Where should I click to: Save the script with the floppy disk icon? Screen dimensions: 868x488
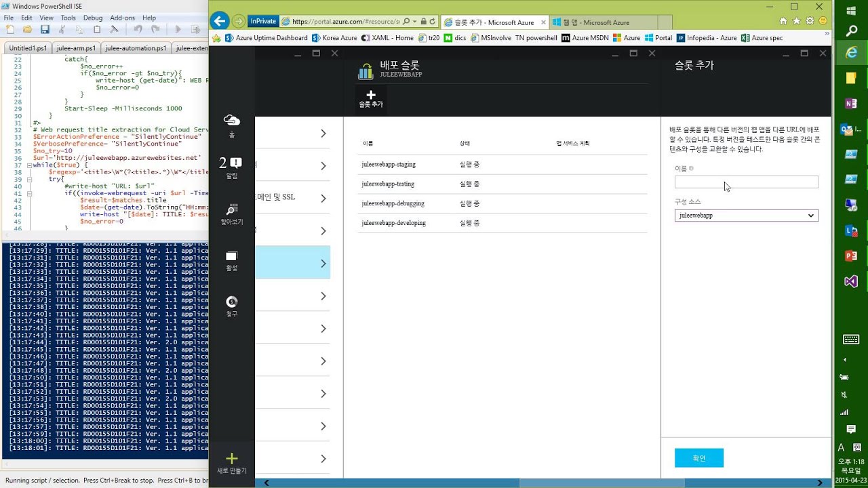(x=45, y=29)
